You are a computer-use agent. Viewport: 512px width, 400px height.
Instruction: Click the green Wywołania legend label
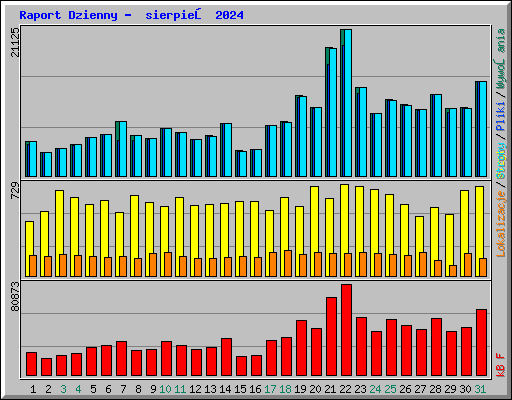[x=501, y=59]
